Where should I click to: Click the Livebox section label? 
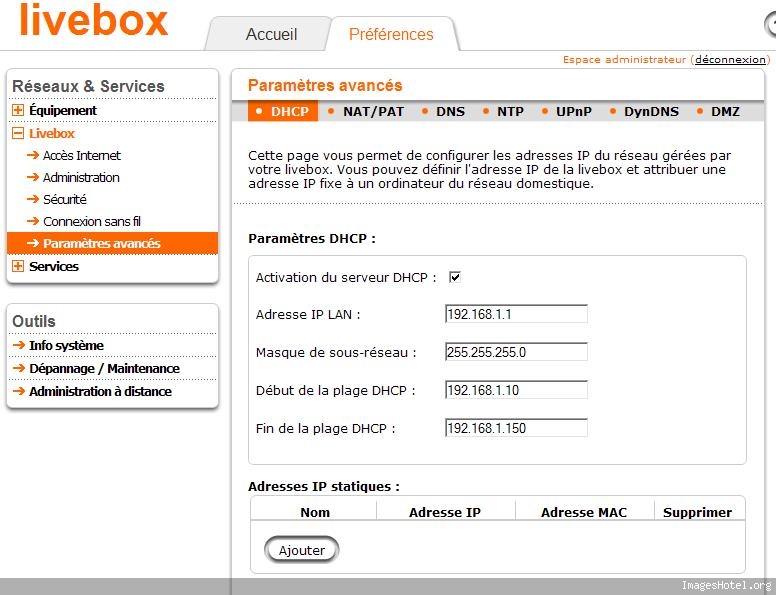(x=51, y=133)
